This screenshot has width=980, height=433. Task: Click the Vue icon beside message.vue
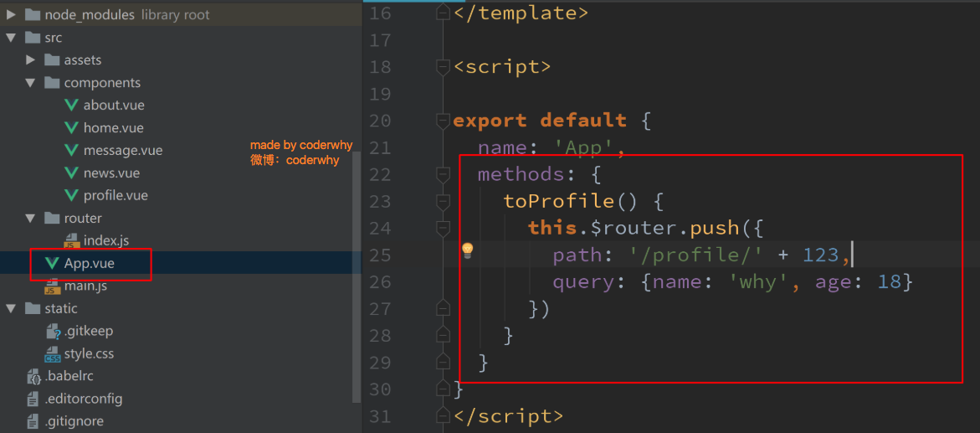click(71, 150)
